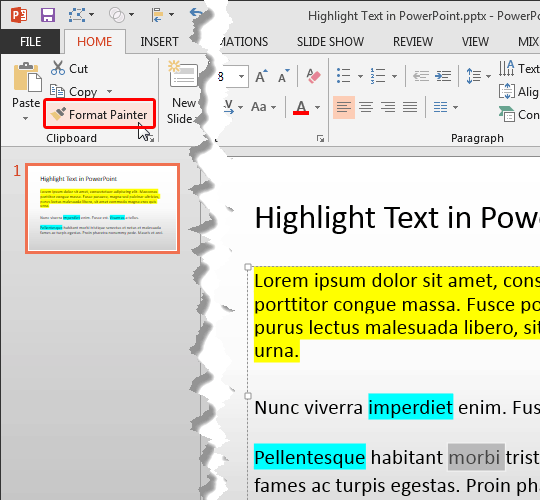Viewport: 540px width, 500px height.
Task: Open the VIEW tab
Action: pyautogui.click(x=475, y=42)
